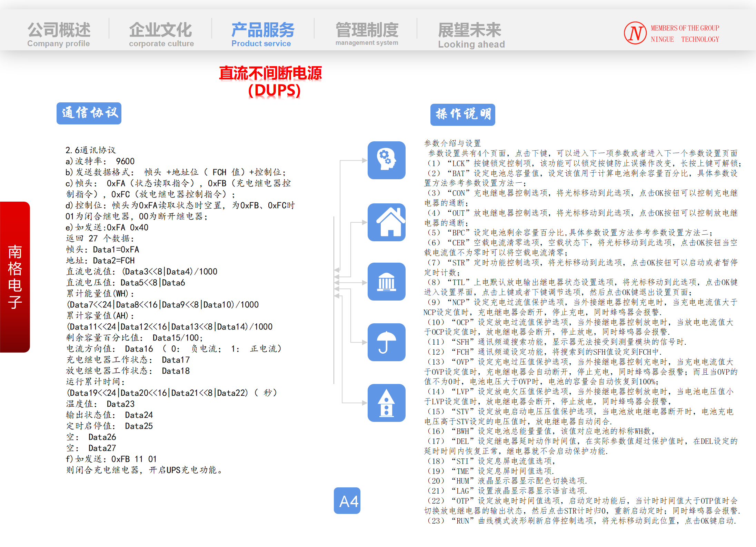Open the 公司概述 Company profile tab
The width and height of the screenshot is (756, 547).
point(59,34)
